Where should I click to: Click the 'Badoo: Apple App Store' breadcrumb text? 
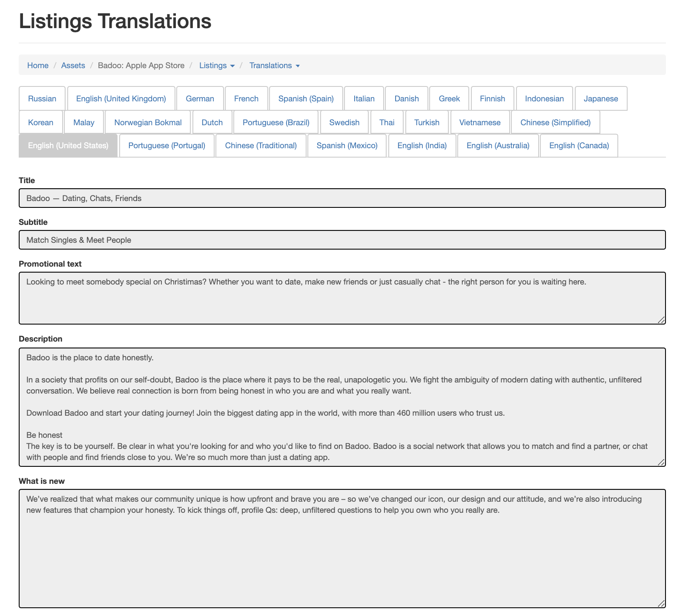pyautogui.click(x=141, y=65)
